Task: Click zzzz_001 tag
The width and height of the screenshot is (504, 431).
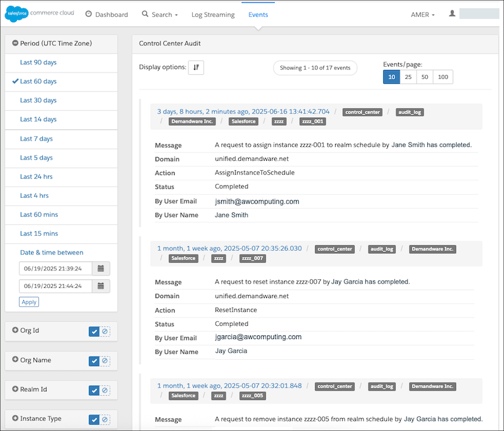Action: tap(312, 122)
